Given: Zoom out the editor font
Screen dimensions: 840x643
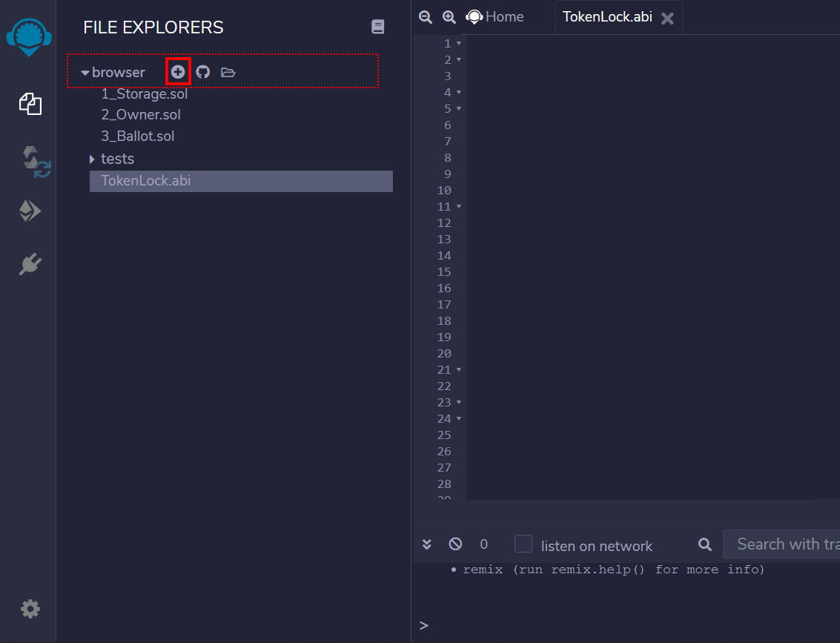Looking at the screenshot, I should pyautogui.click(x=426, y=17).
